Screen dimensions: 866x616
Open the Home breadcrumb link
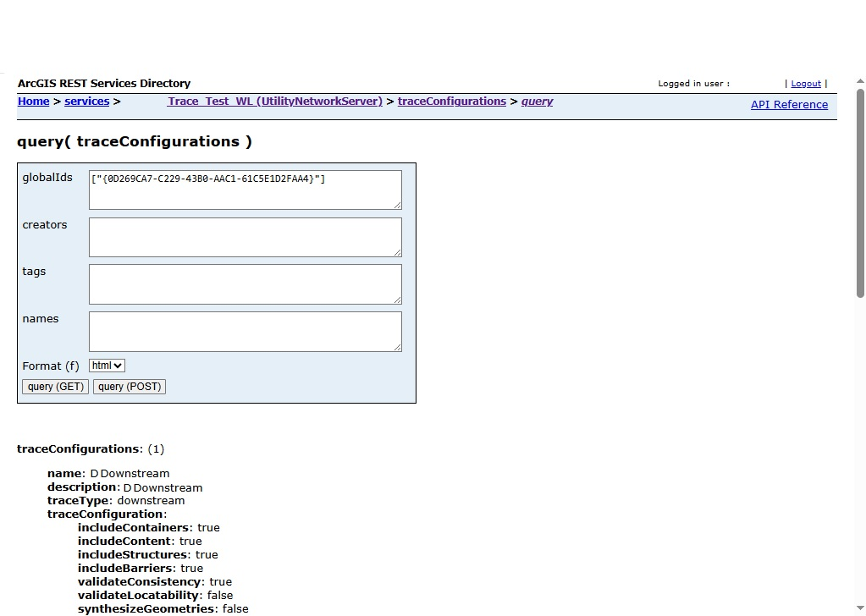pyautogui.click(x=33, y=101)
